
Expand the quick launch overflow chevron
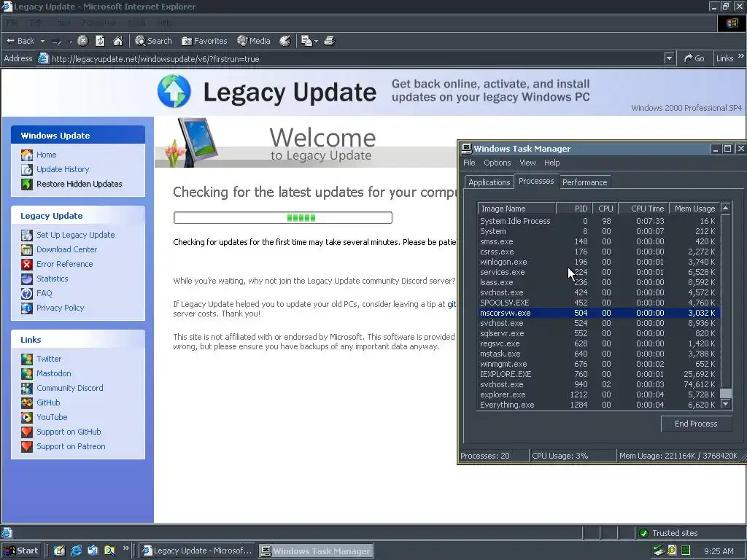pos(125,548)
